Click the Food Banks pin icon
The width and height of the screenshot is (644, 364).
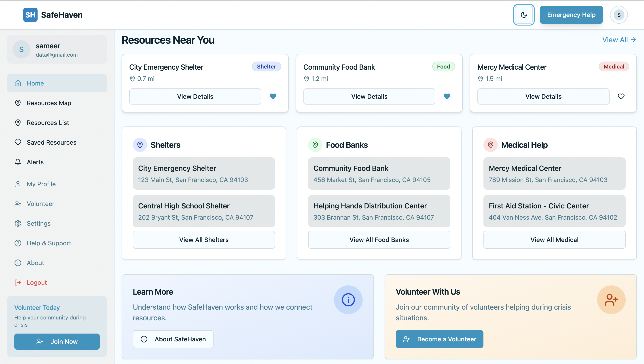click(x=315, y=145)
